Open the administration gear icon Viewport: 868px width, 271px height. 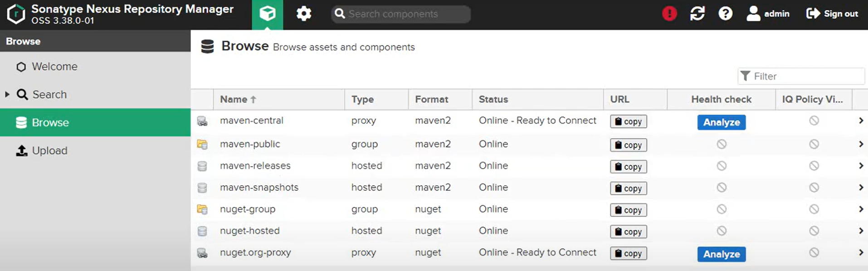point(304,14)
